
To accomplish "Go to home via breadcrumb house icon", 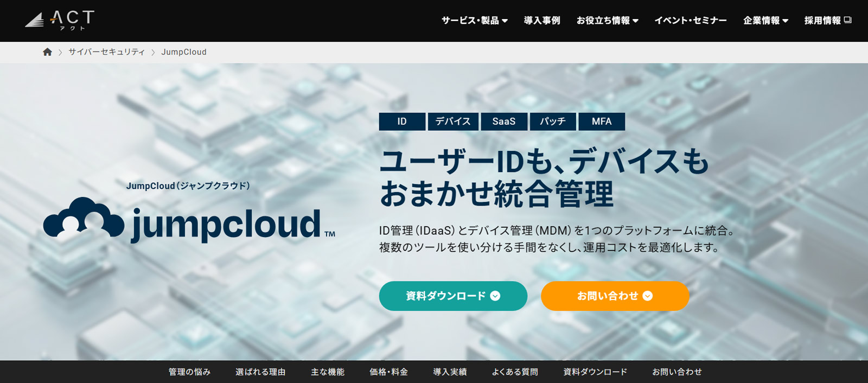I will (x=47, y=52).
